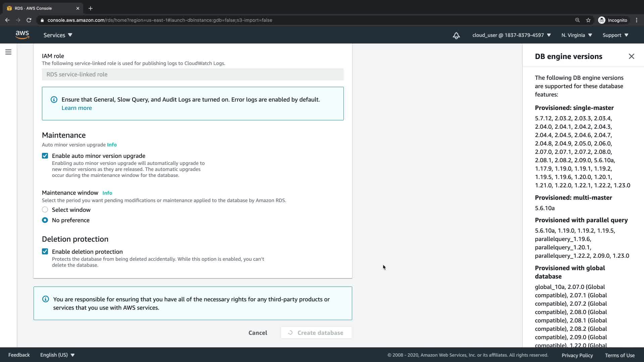Open the N. Virginia region dropdown

click(577, 35)
